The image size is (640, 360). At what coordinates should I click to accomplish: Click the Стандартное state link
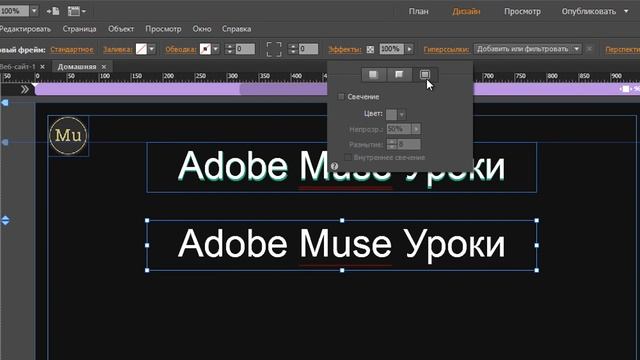pos(72,49)
